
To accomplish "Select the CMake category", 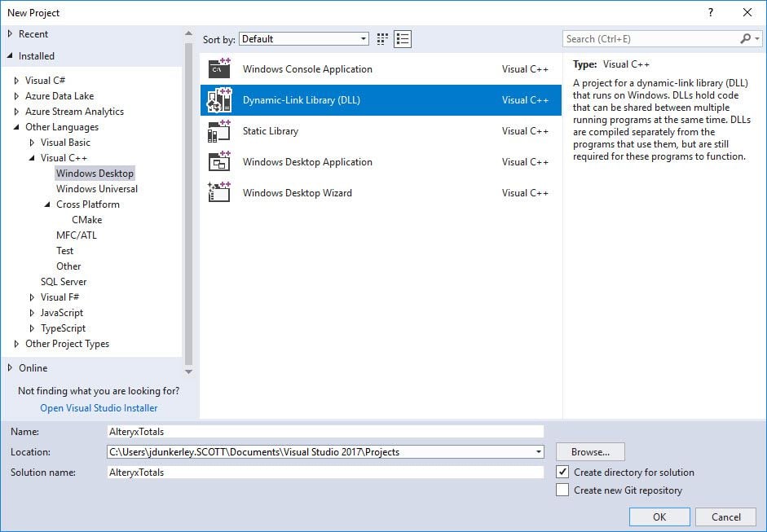I will pyautogui.click(x=87, y=219).
